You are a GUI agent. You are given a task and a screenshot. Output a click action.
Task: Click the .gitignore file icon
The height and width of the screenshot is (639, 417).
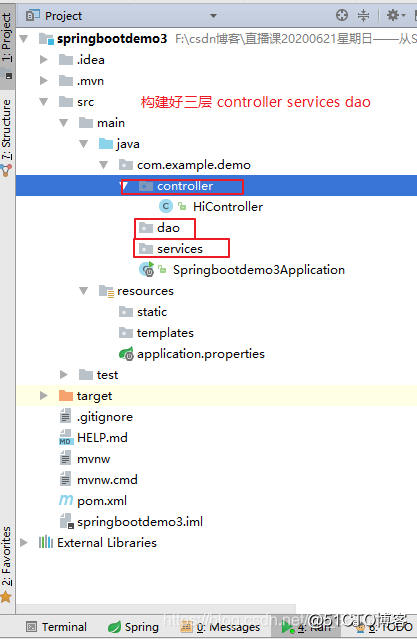[x=65, y=416]
